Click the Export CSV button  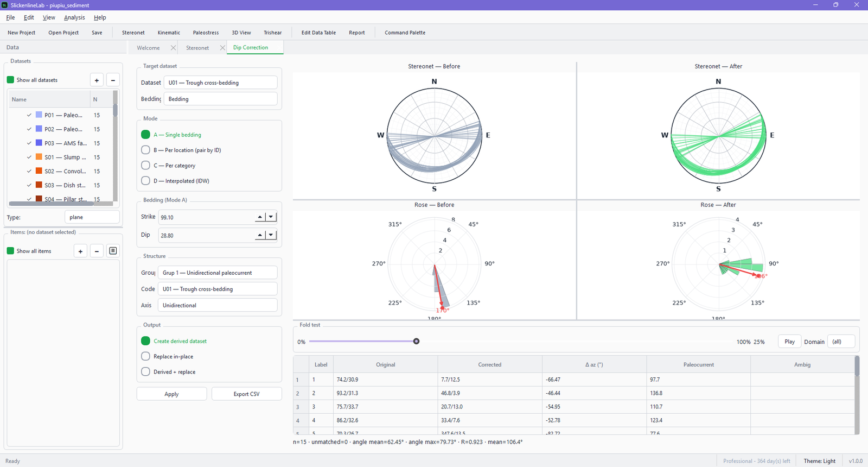246,394
